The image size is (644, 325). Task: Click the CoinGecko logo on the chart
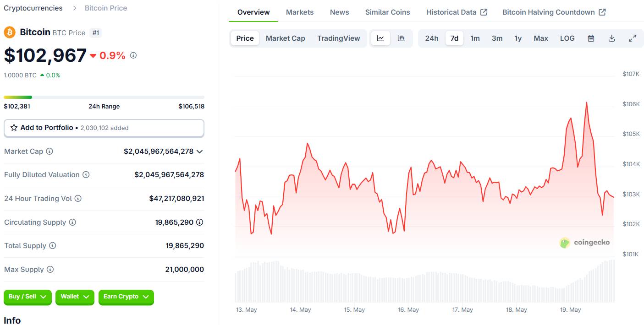coord(584,243)
